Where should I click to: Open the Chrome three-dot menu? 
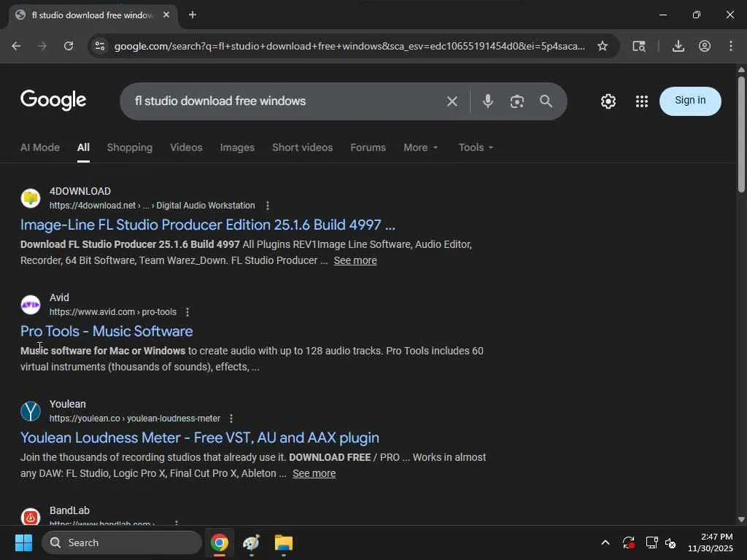pyautogui.click(x=731, y=46)
